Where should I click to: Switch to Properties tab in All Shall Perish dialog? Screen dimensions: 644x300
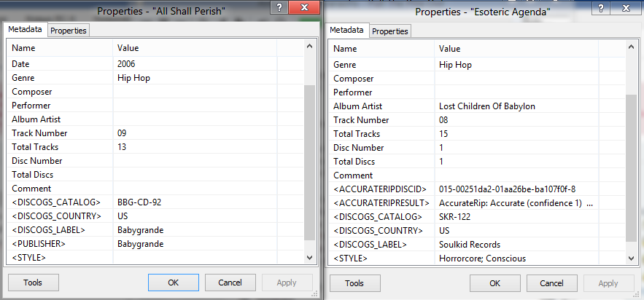pos(69,30)
